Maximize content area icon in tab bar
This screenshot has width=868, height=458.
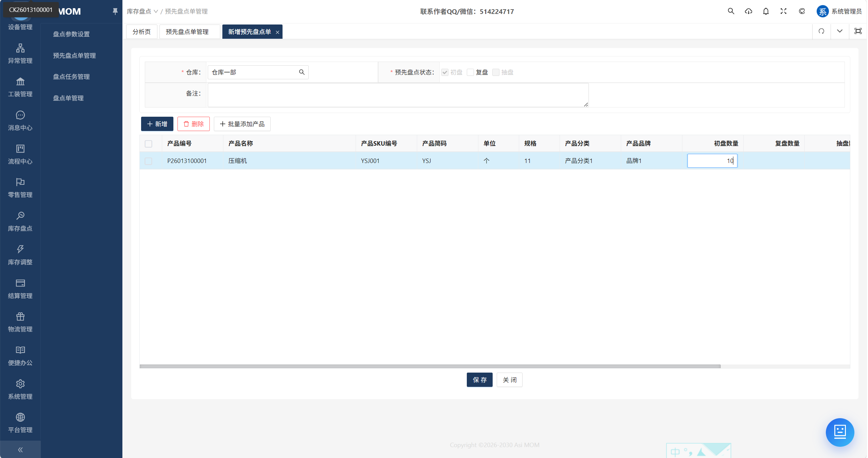(x=858, y=31)
